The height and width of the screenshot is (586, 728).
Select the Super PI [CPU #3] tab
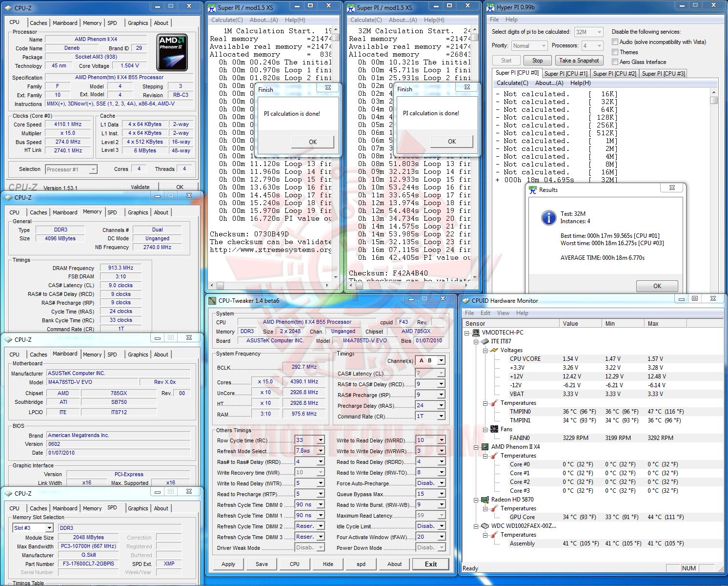tap(664, 74)
